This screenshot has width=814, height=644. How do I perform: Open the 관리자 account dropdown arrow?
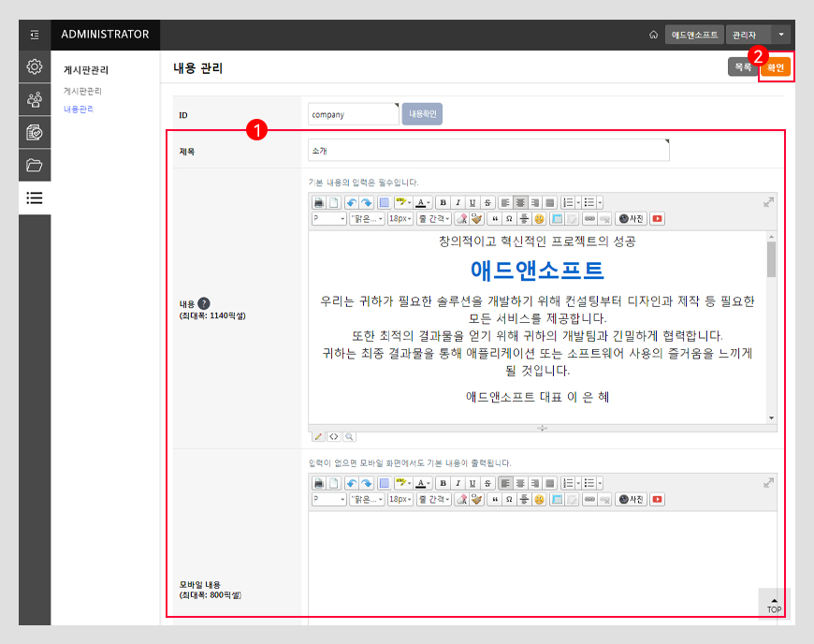781,35
